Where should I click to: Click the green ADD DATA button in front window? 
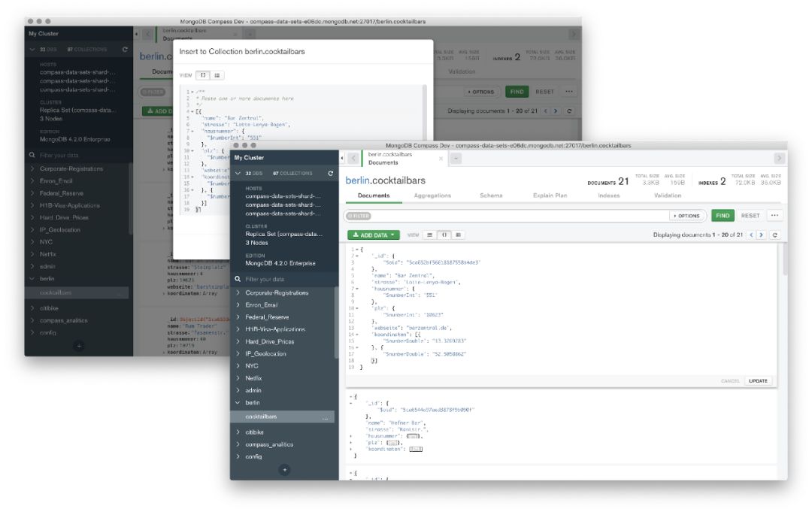click(374, 235)
